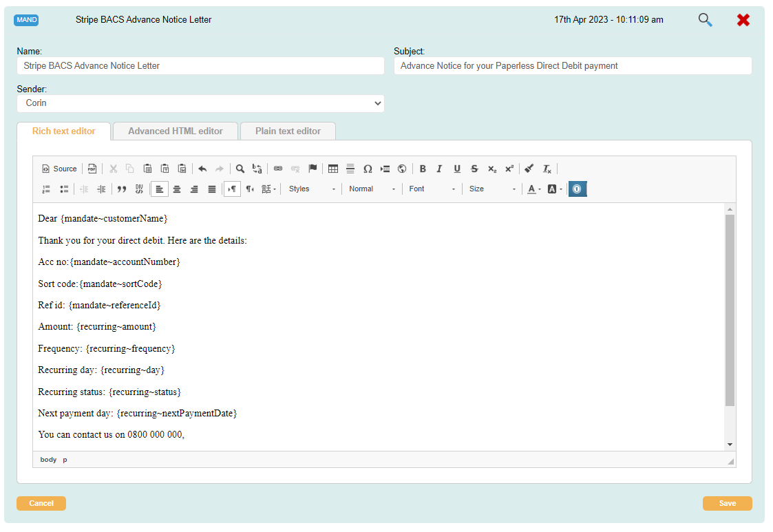The image size is (773, 532).
Task: Open the Find magnifier in editor toolbar
Action: (x=240, y=169)
